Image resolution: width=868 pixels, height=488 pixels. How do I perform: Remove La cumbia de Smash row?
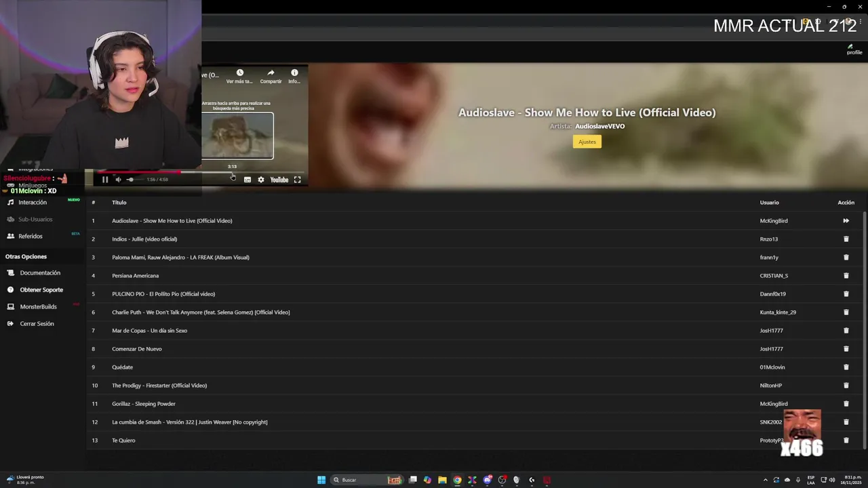[846, 422]
